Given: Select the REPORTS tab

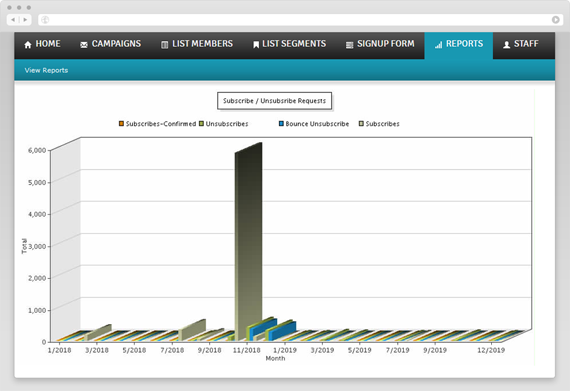Looking at the screenshot, I should click(459, 45).
